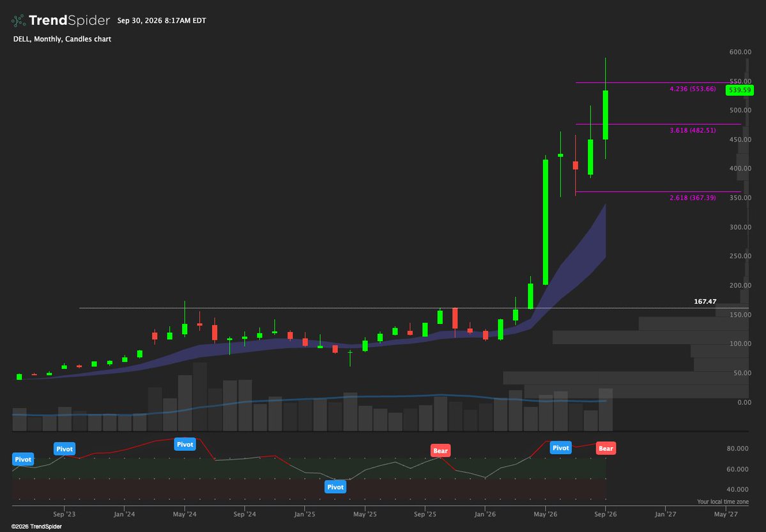Select the Pivot badge at the chart's far left edge

pyautogui.click(x=23, y=459)
